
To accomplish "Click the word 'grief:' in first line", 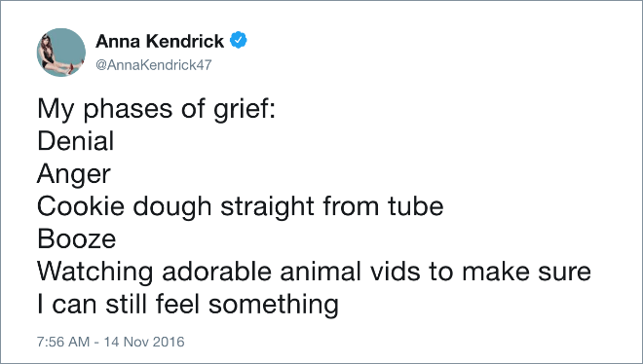I will click(x=245, y=110).
